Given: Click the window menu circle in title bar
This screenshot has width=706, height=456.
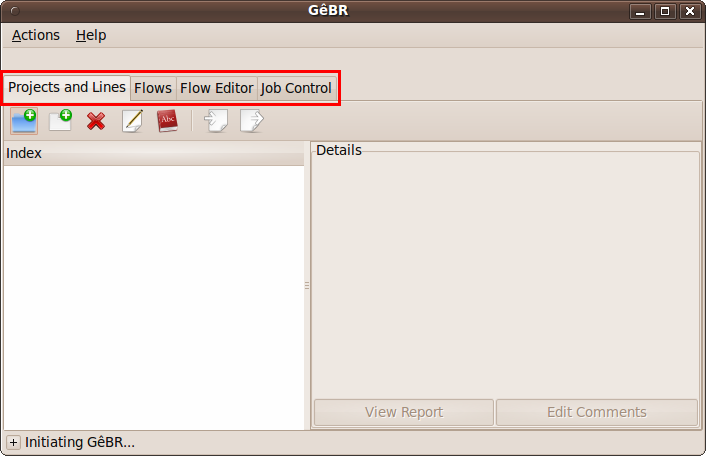Looking at the screenshot, I should pyautogui.click(x=15, y=11).
